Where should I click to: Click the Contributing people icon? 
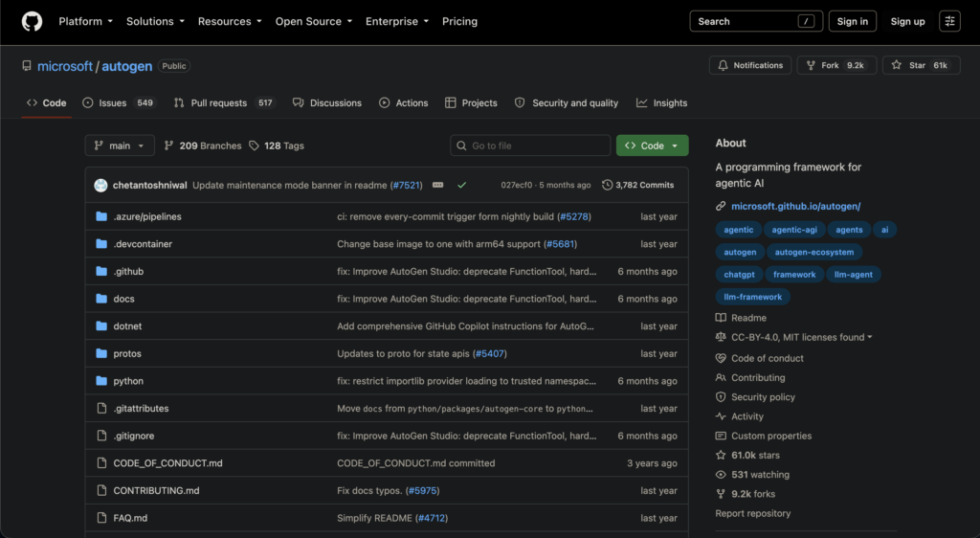(721, 377)
